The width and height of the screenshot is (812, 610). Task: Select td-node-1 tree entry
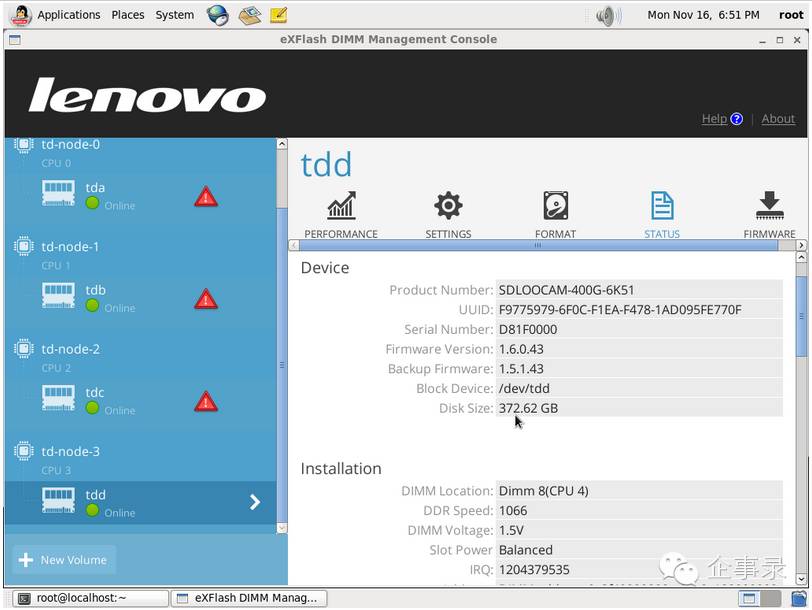pyautogui.click(x=70, y=247)
